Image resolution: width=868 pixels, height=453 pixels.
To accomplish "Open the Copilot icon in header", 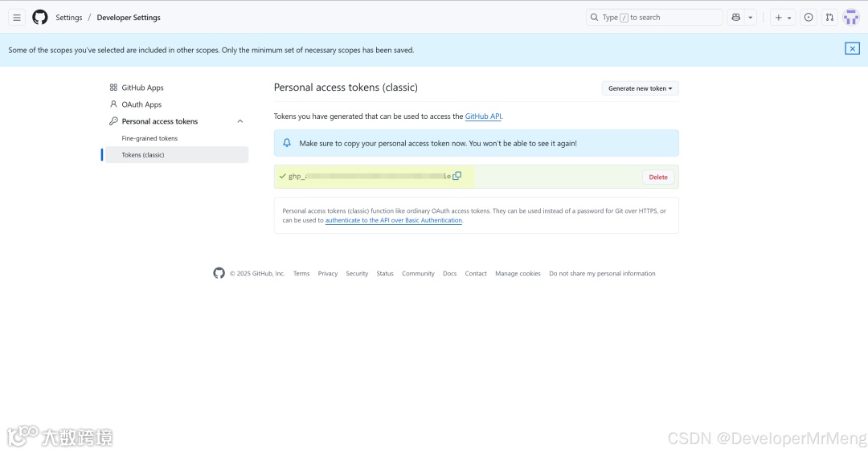I will 735,18.
